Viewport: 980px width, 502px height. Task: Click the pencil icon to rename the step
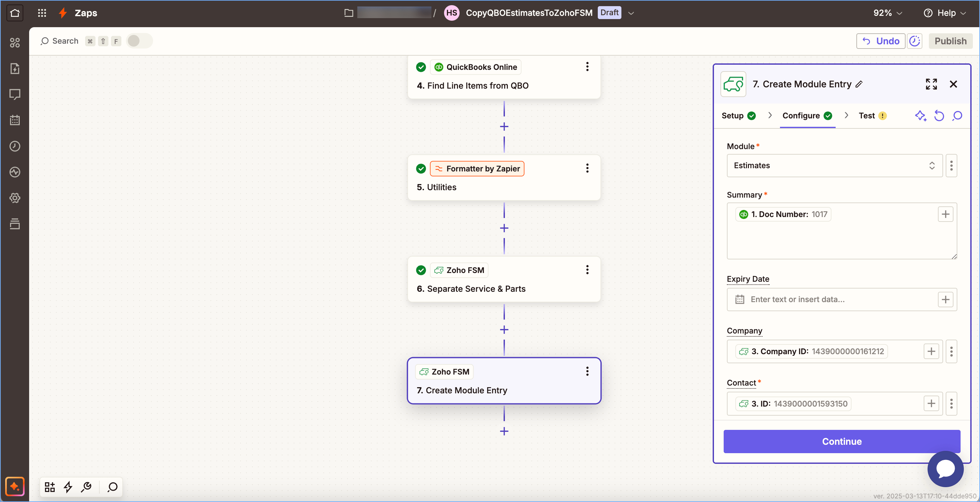click(x=859, y=84)
